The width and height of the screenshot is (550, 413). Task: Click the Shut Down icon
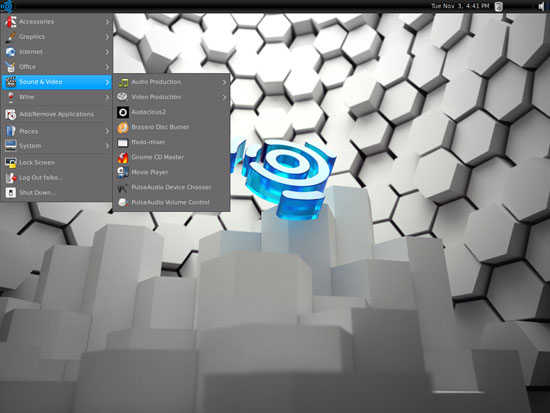click(x=11, y=193)
